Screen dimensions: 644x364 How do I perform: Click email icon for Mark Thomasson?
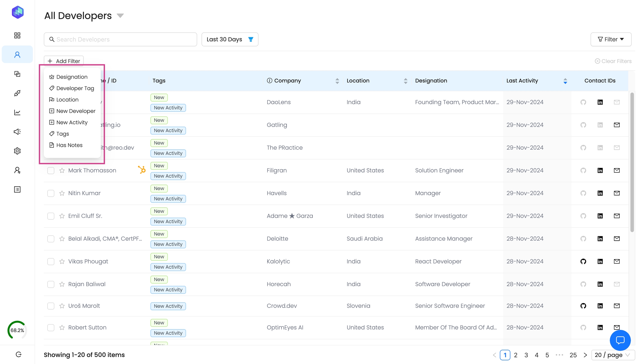coord(617,170)
